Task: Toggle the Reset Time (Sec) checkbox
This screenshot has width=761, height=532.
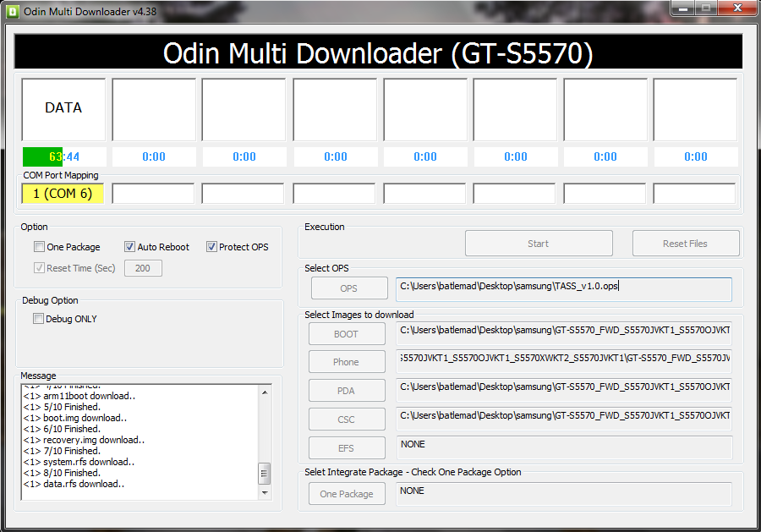Action: point(39,268)
